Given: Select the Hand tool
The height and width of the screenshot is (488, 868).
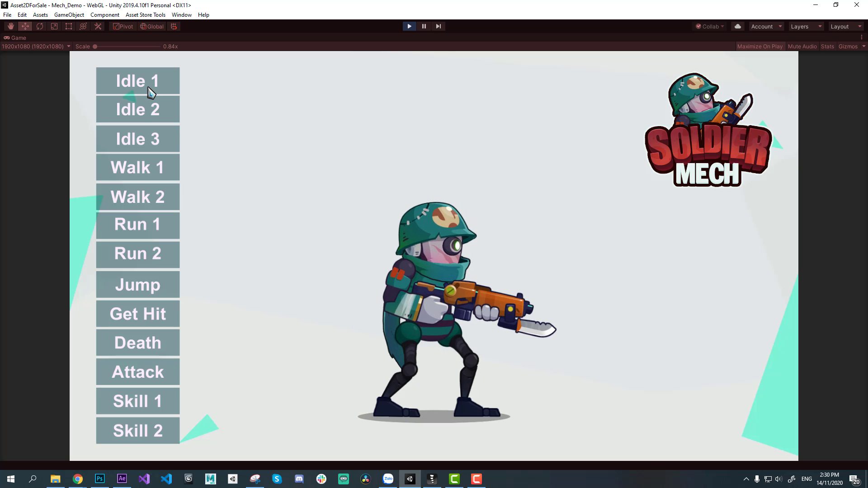Looking at the screenshot, I should (11, 26).
